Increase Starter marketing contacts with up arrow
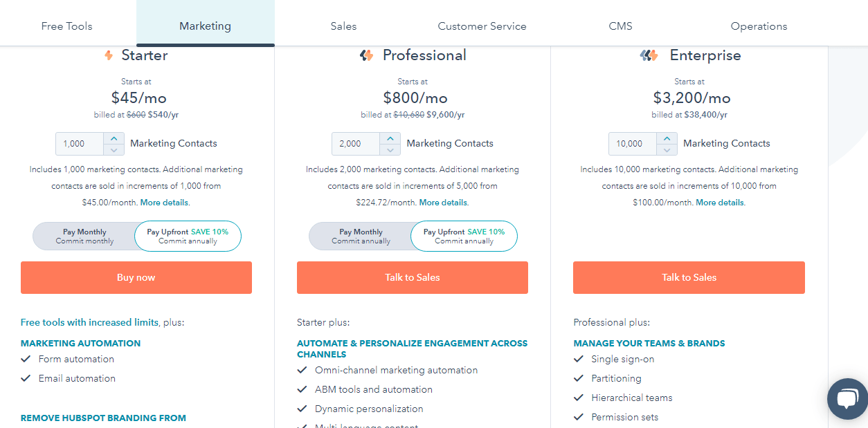 [114, 138]
